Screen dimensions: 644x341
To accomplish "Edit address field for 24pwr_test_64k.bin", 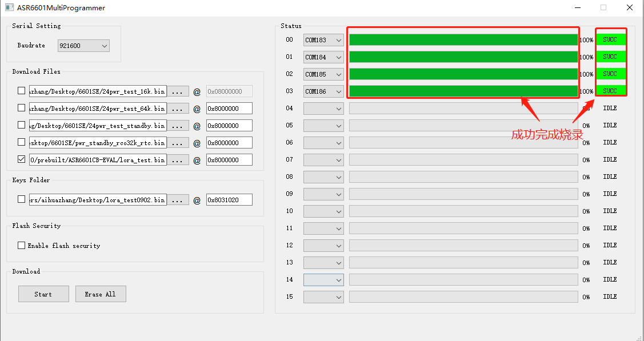I will 229,109.
